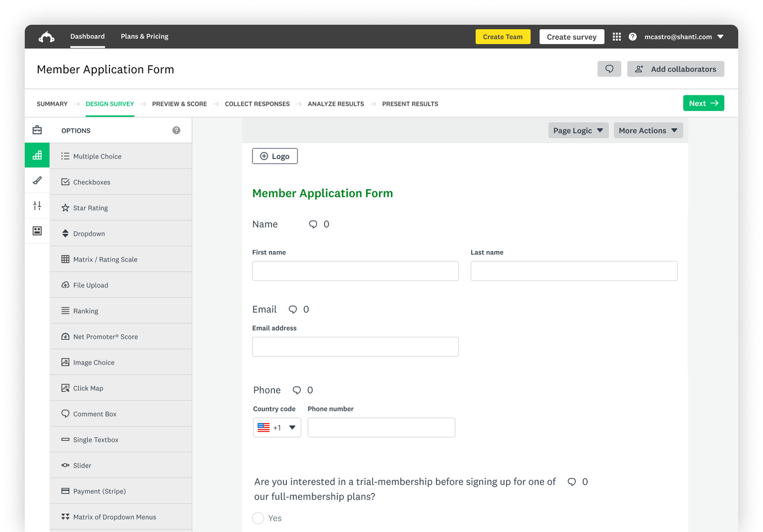Select the green Build panel icon
This screenshot has width=763, height=532.
click(x=37, y=155)
